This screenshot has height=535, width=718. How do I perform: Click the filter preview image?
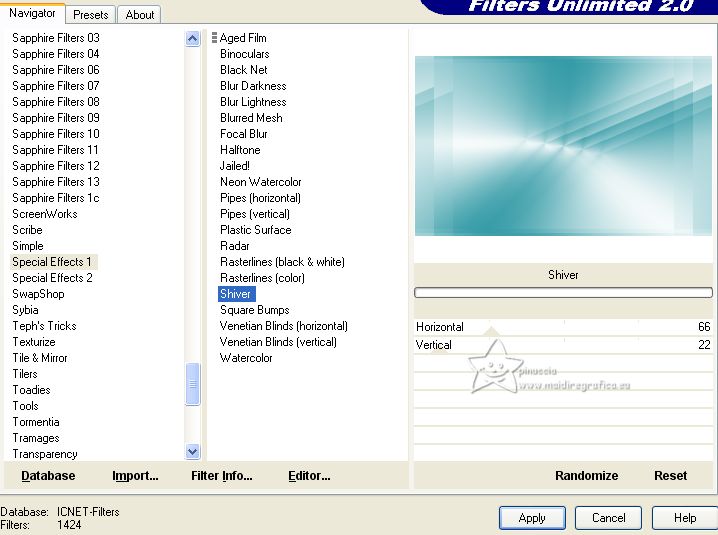(x=563, y=146)
